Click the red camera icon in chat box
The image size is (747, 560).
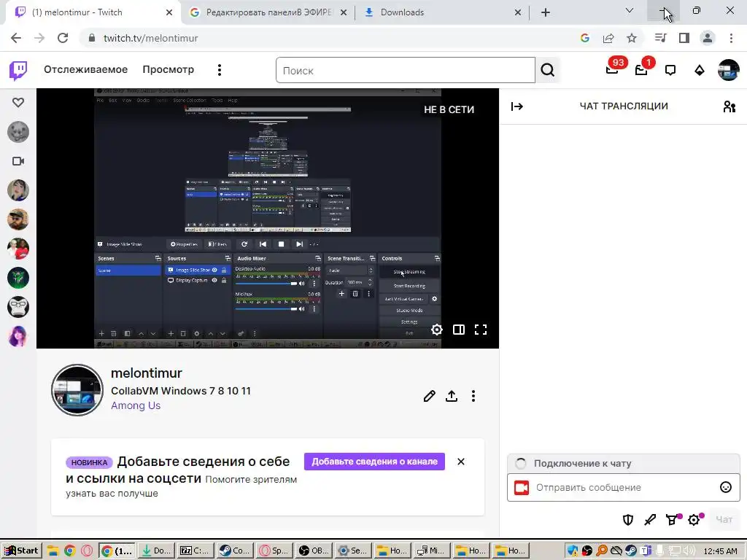coord(522,488)
